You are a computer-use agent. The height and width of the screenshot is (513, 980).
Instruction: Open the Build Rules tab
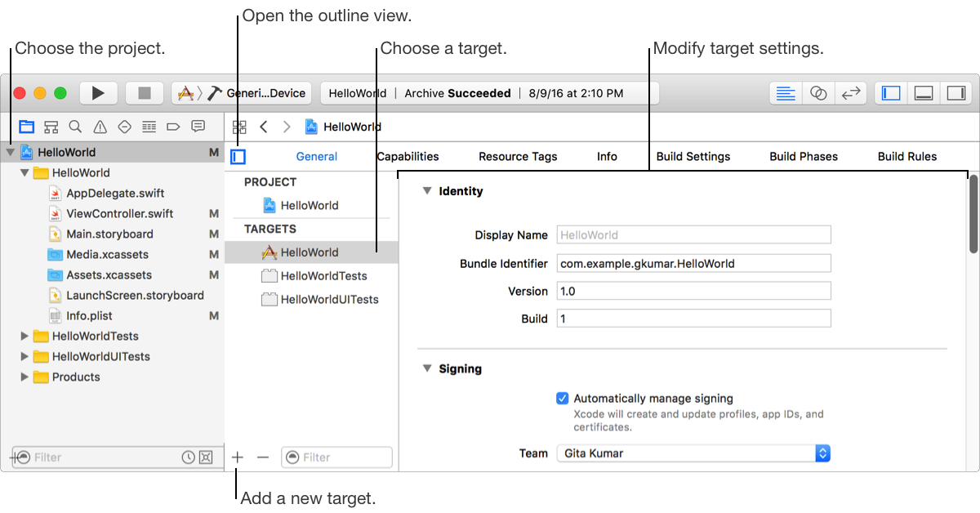pos(907,156)
